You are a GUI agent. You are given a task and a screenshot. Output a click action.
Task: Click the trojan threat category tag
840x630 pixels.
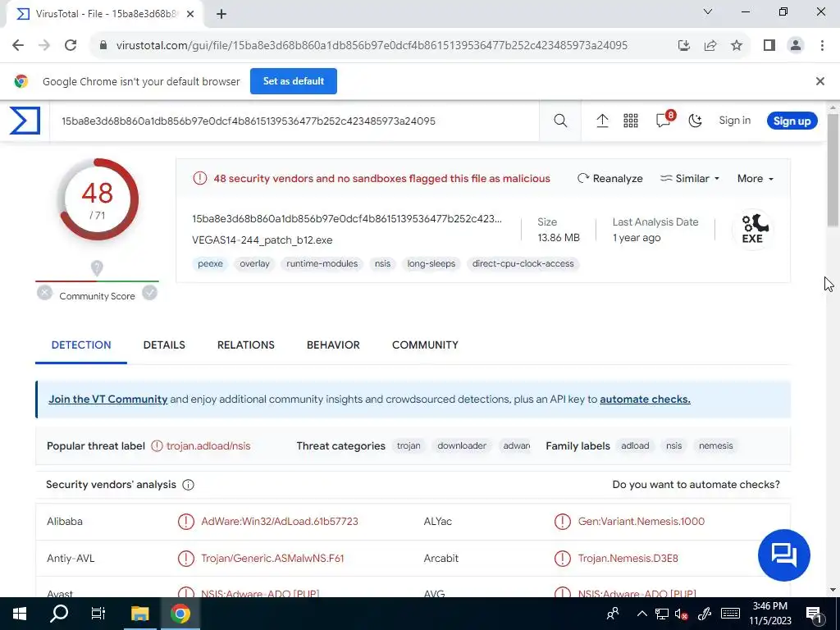point(409,445)
